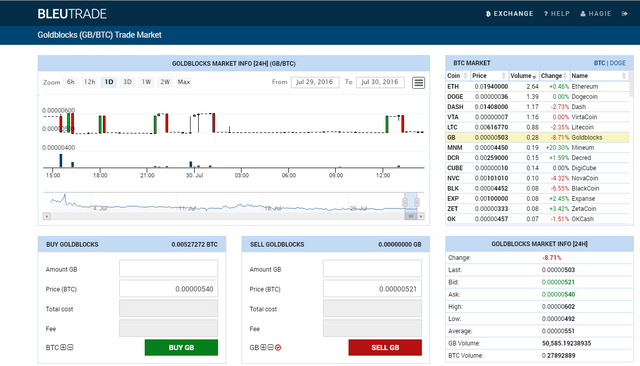Switch market list to DOGE tab
The width and height of the screenshot is (640, 366).
click(618, 63)
